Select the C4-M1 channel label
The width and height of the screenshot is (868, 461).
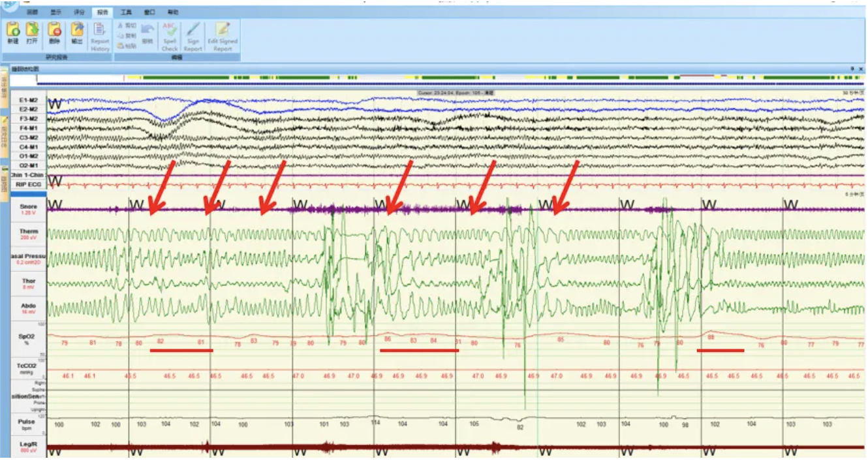coord(29,147)
